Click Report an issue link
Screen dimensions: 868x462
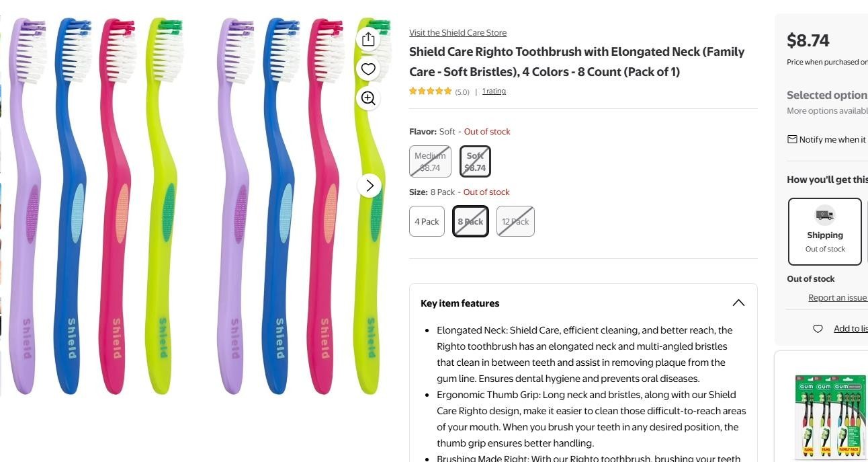point(838,298)
